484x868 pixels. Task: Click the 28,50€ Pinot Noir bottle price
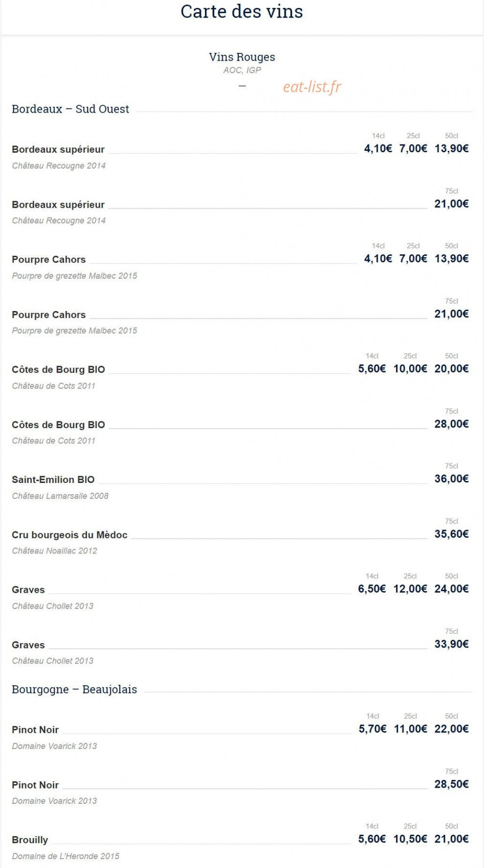(x=451, y=784)
